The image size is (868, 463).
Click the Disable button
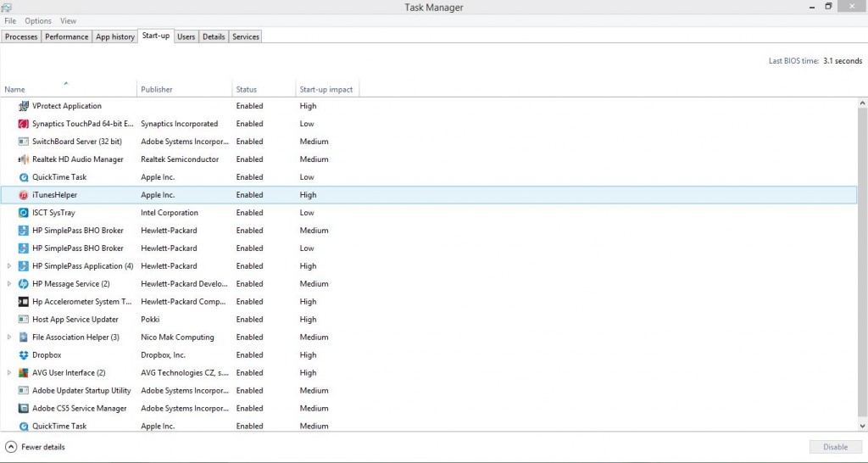point(835,447)
